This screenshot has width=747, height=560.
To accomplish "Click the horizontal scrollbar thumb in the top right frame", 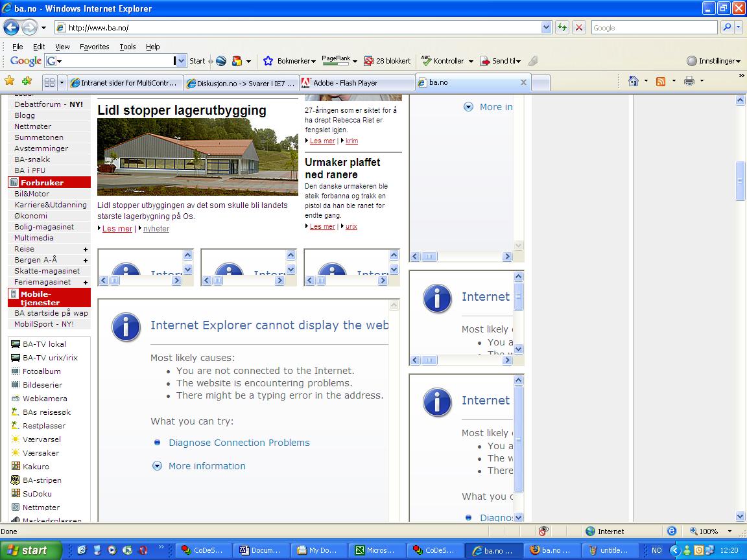I will (429, 257).
